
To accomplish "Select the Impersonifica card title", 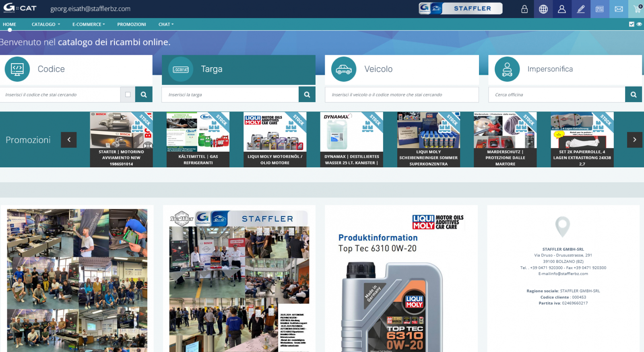I will [x=550, y=69].
